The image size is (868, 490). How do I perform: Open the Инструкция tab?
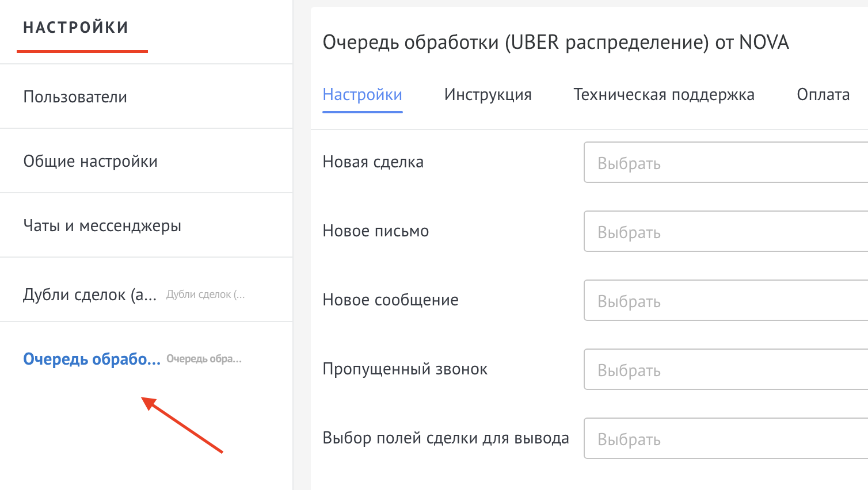[488, 95]
